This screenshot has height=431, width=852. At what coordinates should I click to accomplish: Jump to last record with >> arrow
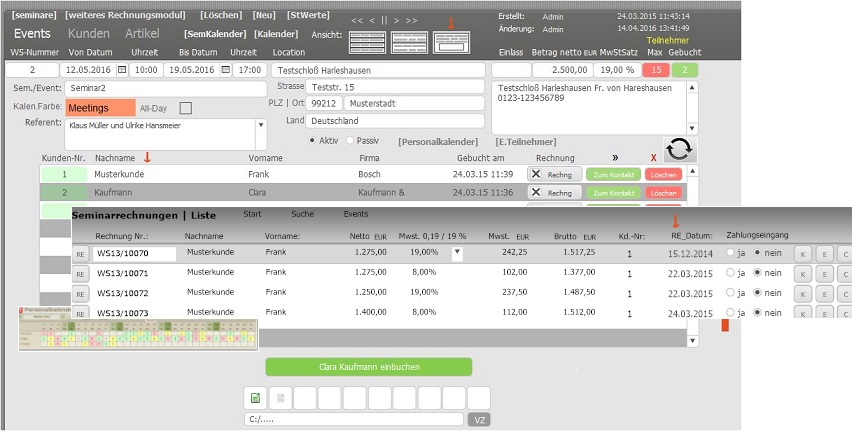point(411,21)
